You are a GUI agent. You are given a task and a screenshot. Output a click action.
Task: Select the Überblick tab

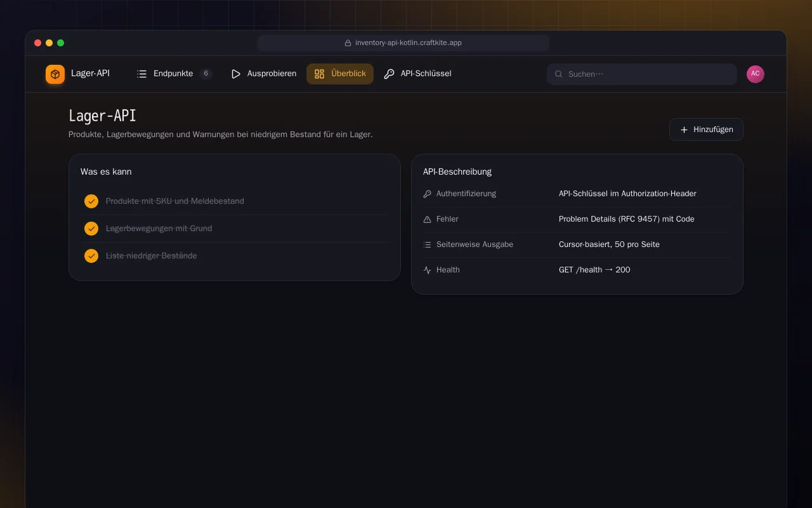pos(340,74)
